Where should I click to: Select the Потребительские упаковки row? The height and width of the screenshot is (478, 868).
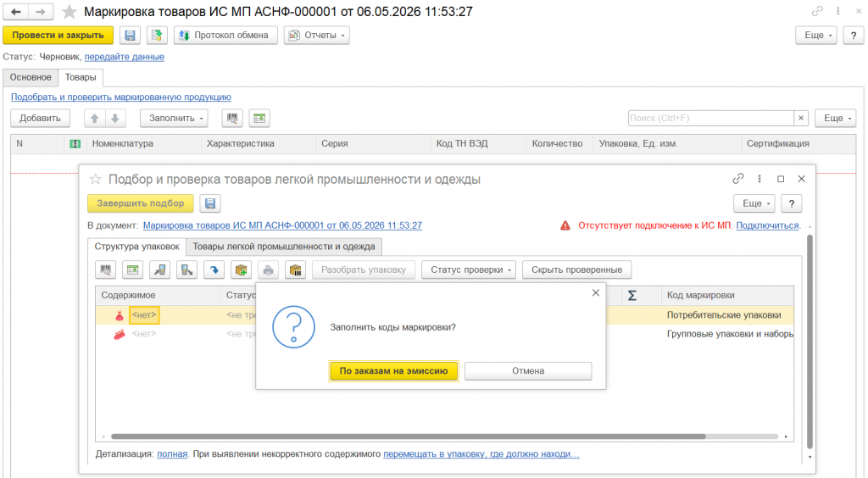tap(444, 315)
